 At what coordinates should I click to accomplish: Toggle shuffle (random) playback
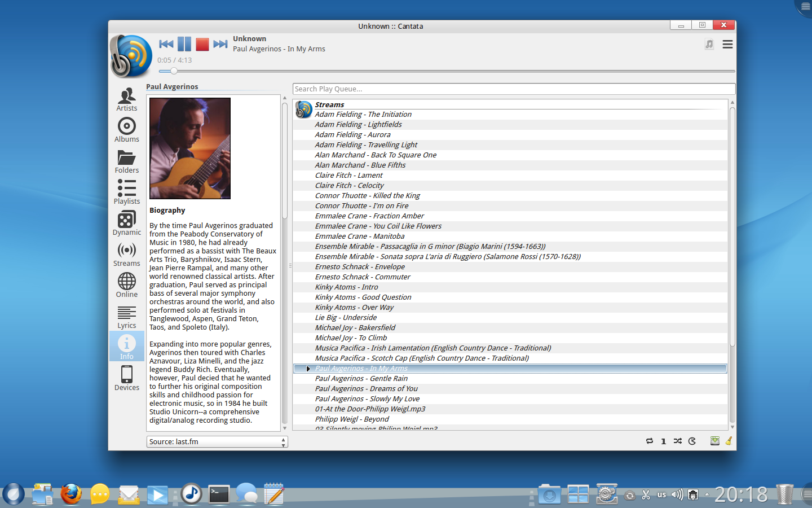click(678, 441)
